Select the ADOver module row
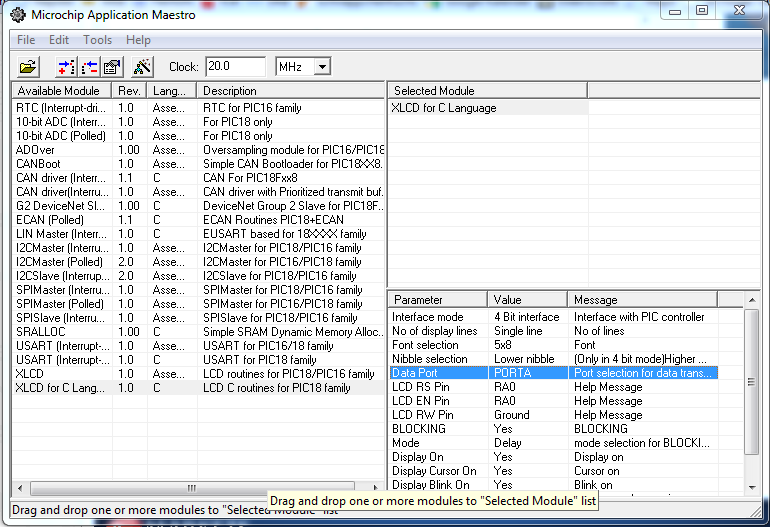Viewport: 770px width, 527px height. coord(198,150)
